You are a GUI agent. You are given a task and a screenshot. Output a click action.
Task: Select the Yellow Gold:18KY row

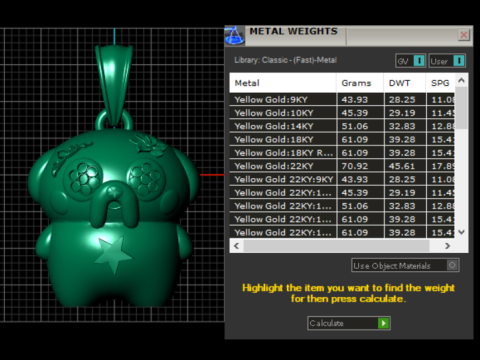(x=342, y=139)
